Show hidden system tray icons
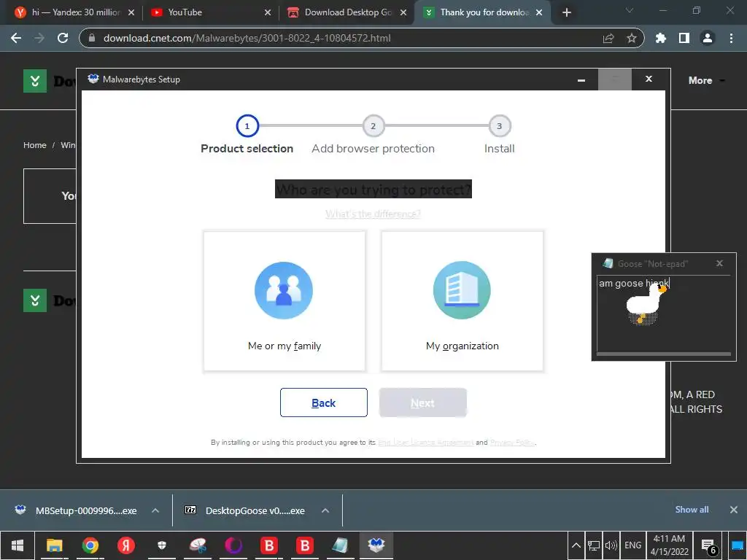 tap(576, 545)
